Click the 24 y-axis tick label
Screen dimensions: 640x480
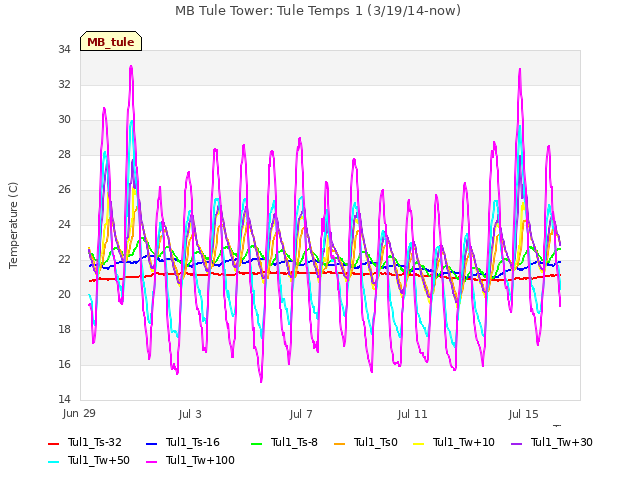(64, 224)
